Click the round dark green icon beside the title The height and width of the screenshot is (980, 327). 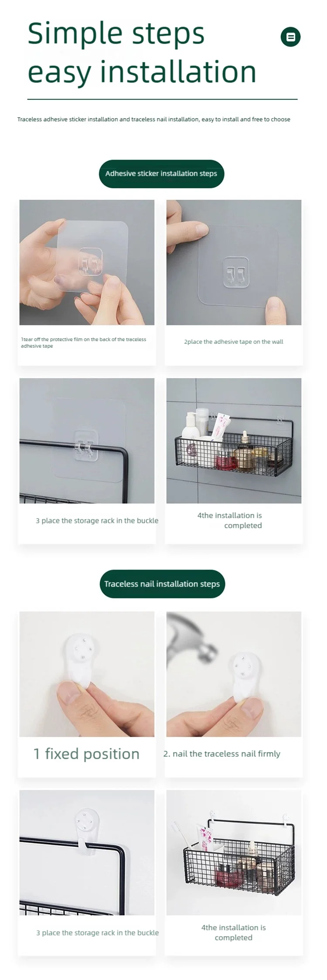click(290, 37)
